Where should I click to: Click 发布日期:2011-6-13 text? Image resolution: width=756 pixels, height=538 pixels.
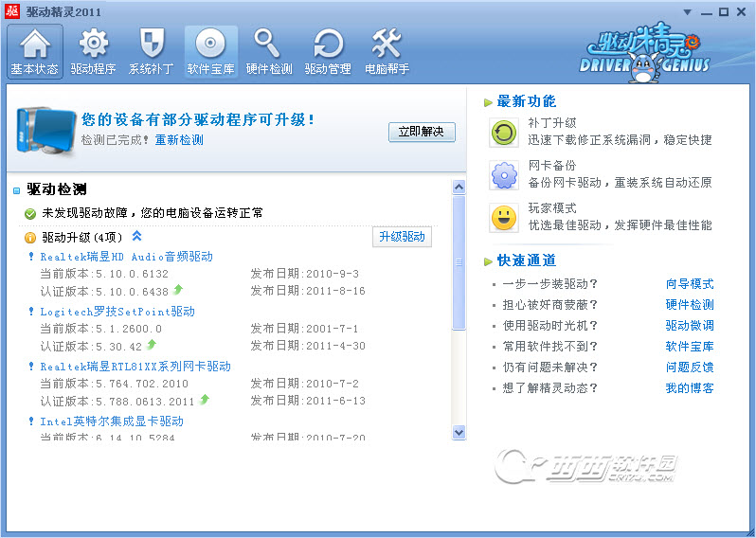click(x=308, y=401)
